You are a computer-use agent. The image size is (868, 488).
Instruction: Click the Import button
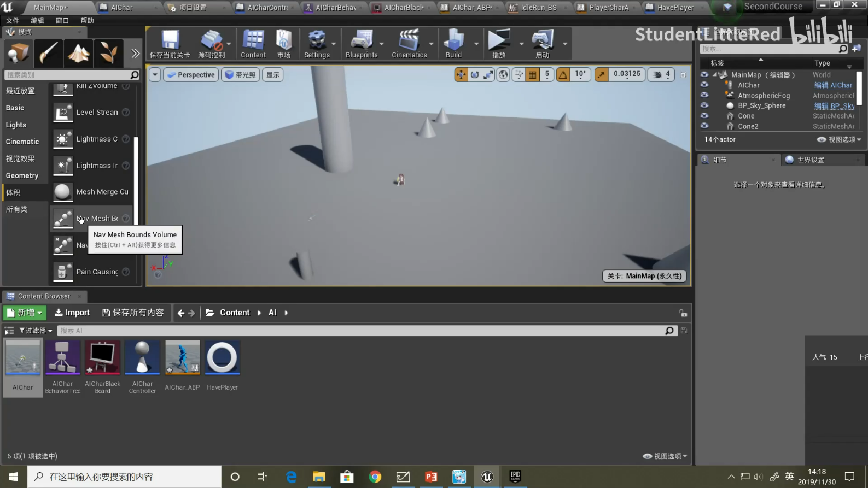pos(72,313)
